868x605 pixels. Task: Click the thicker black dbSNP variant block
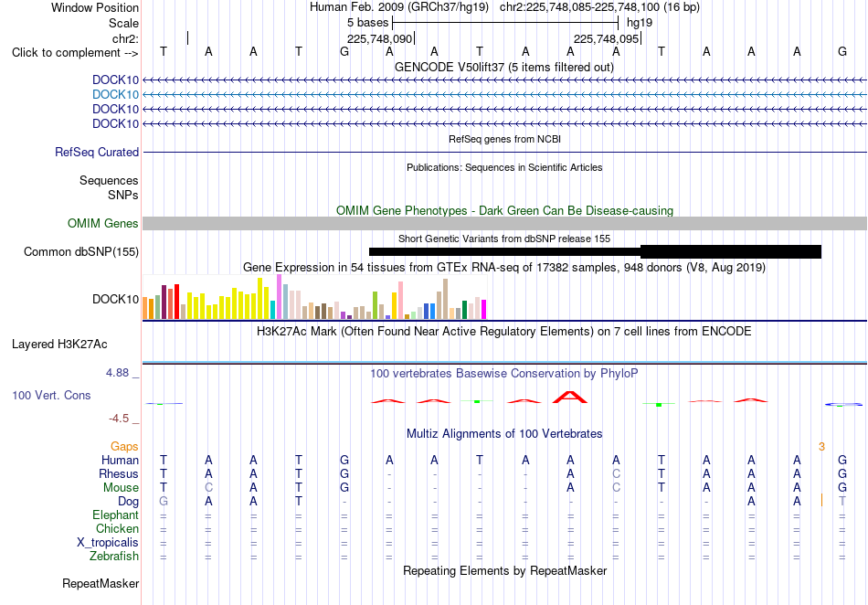coord(731,252)
